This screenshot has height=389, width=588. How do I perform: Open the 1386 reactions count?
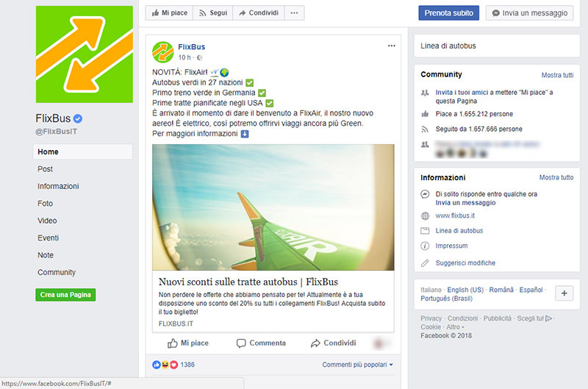pyautogui.click(x=187, y=365)
